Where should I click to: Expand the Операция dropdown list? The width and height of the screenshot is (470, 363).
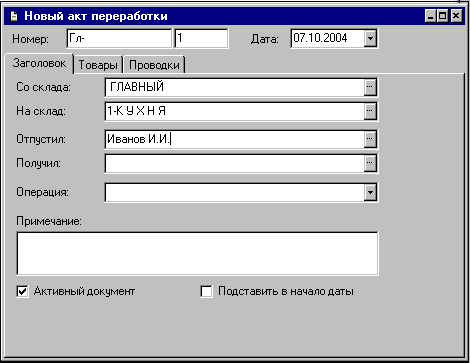pos(370,192)
